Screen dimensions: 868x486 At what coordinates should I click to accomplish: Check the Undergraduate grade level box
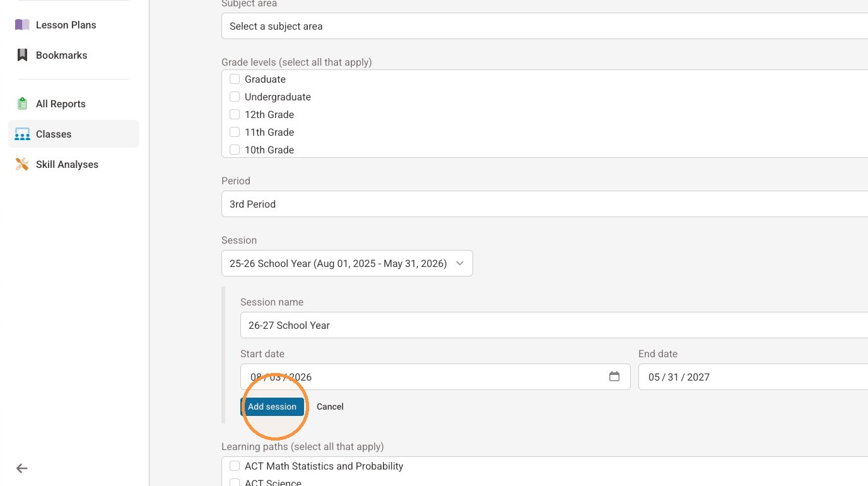235,97
